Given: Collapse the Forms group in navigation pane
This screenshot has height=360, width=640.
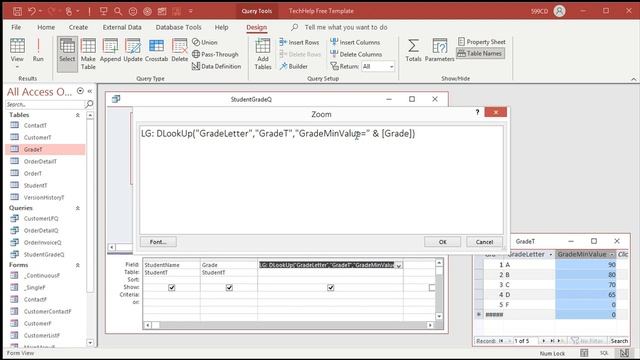Looking at the screenshot, I should (78, 265).
